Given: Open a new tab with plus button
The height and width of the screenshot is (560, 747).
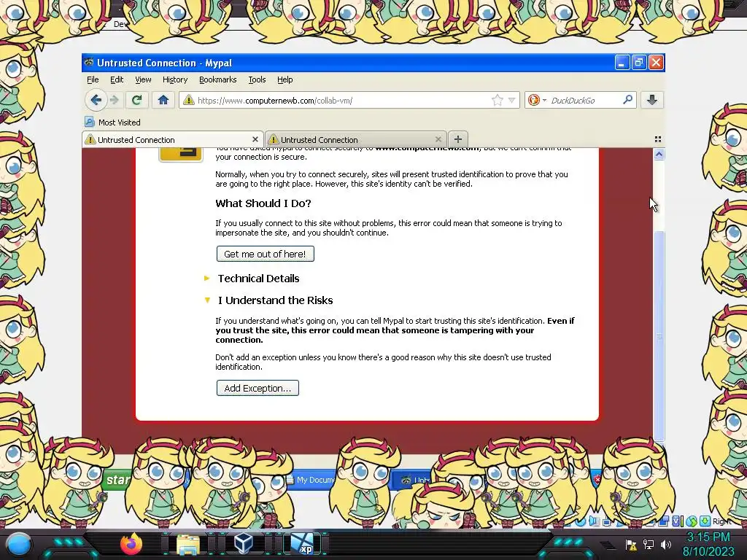Looking at the screenshot, I should tap(458, 139).
